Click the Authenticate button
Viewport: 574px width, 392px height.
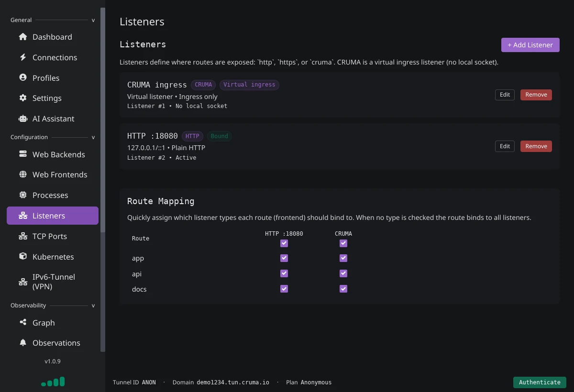(x=540, y=382)
